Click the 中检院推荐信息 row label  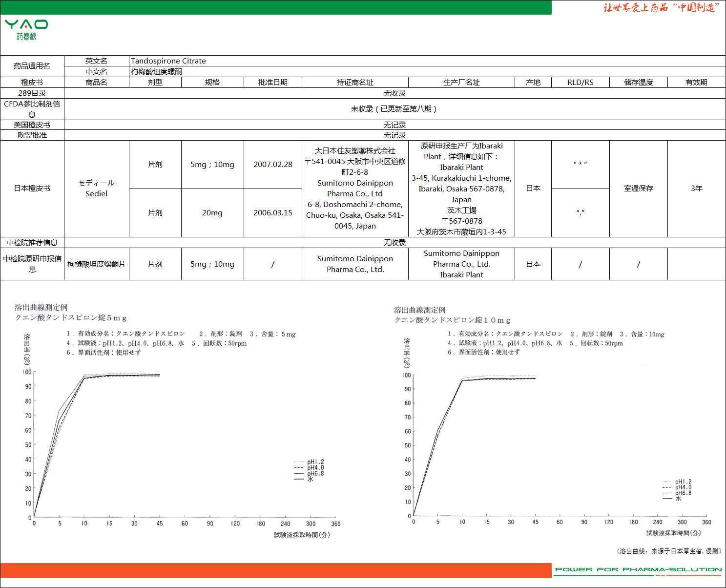[32, 243]
